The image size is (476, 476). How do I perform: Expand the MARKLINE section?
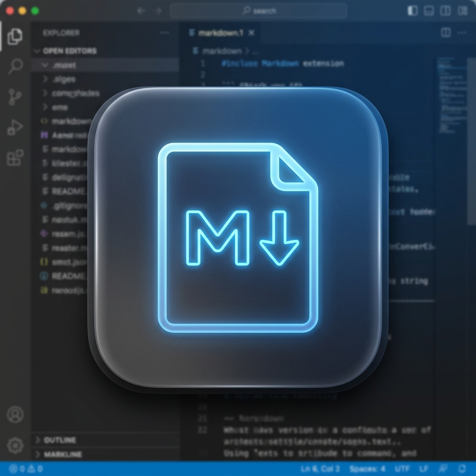105,454
